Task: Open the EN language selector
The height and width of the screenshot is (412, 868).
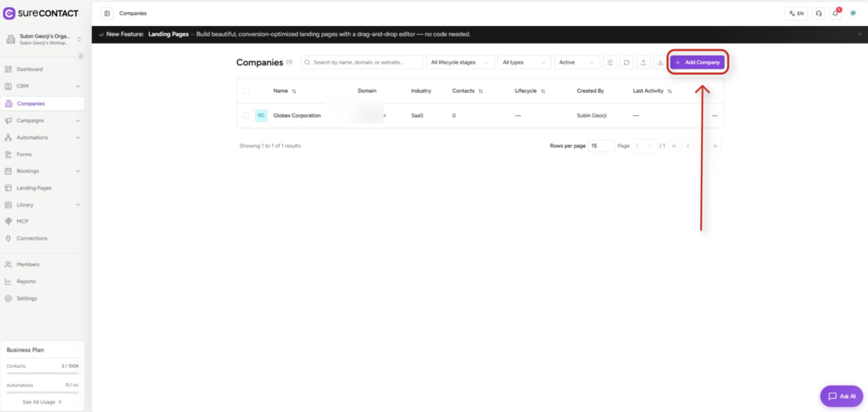Action: tap(796, 13)
